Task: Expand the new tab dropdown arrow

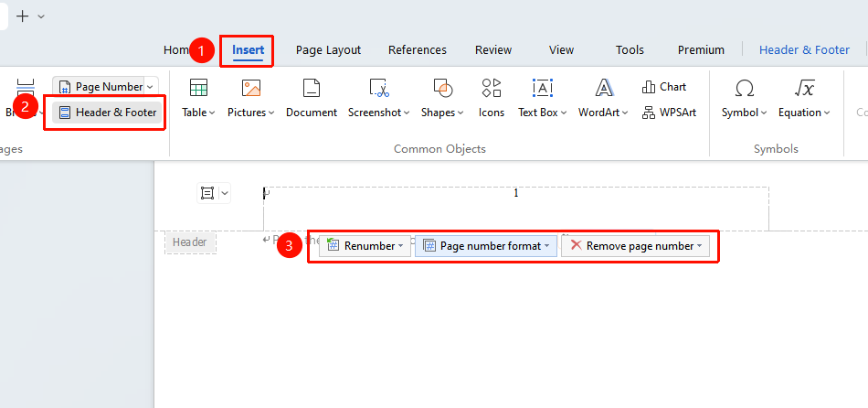Action: click(41, 16)
